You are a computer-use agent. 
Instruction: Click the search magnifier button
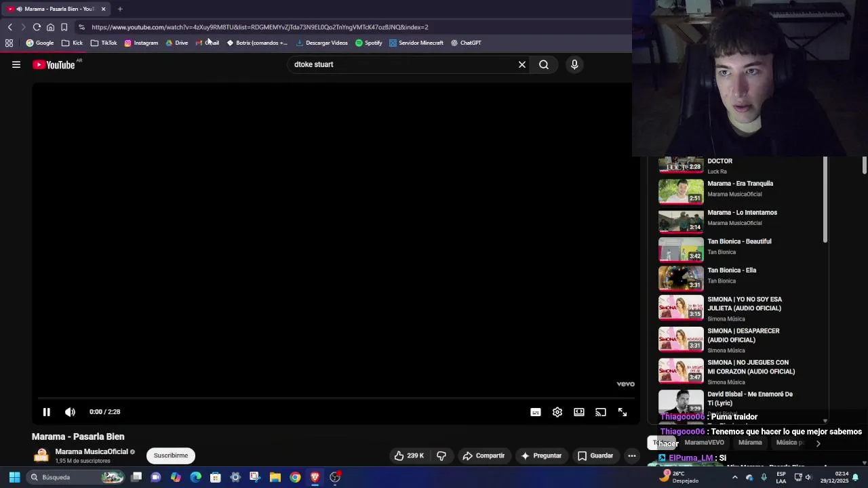tap(544, 64)
